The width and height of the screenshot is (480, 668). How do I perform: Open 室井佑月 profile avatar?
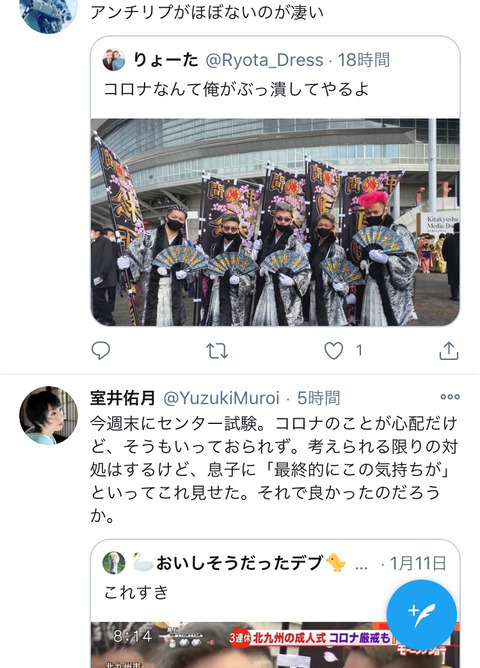click(49, 415)
